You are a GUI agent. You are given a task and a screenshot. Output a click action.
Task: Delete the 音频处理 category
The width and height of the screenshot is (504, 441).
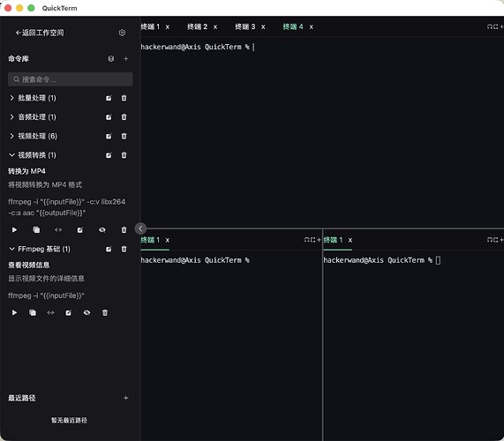124,117
